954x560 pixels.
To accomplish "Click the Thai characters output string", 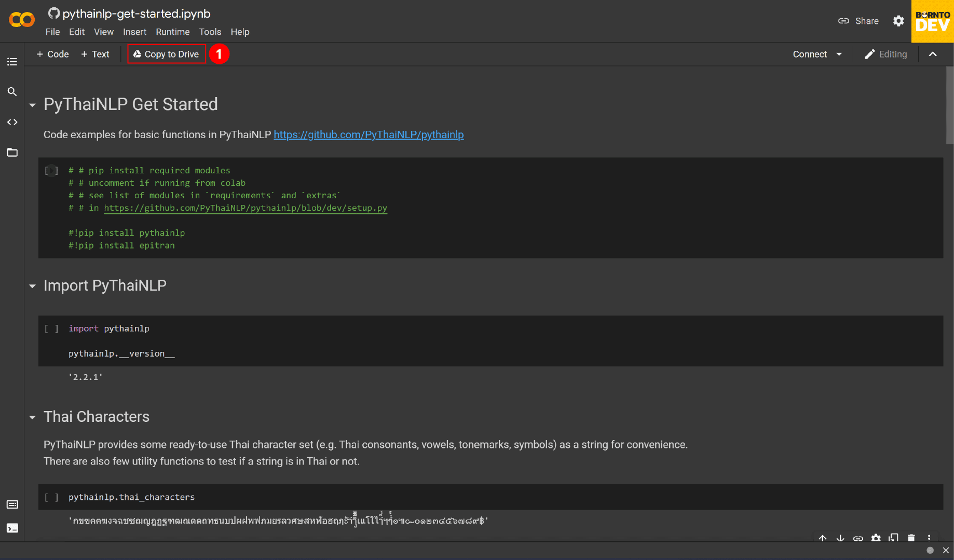I will (x=278, y=520).
